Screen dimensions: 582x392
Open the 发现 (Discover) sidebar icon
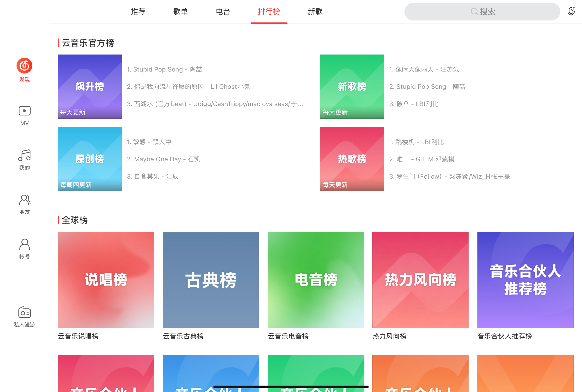tap(24, 66)
